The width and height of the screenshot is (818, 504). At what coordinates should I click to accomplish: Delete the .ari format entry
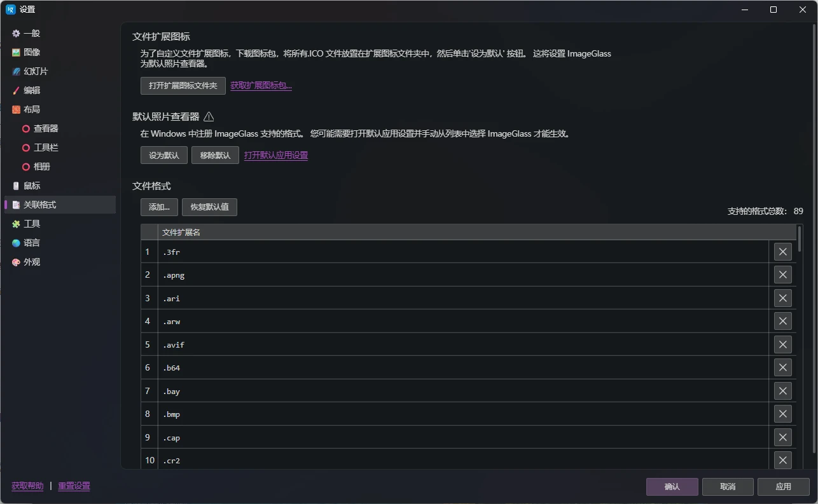(782, 298)
